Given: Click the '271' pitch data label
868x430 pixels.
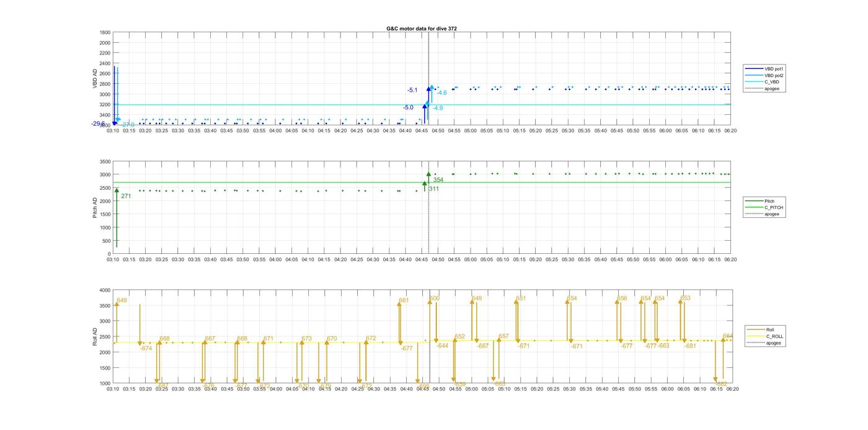Looking at the screenshot, I should point(126,196).
